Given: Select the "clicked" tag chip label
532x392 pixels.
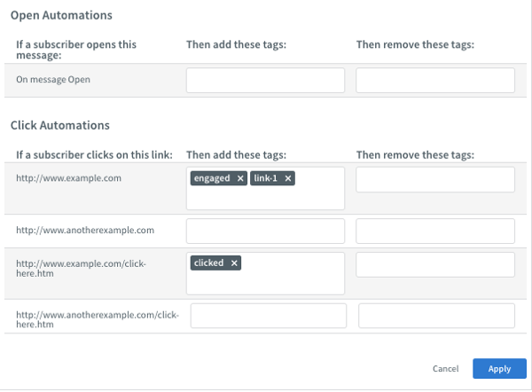Looking at the screenshot, I should click(x=209, y=263).
